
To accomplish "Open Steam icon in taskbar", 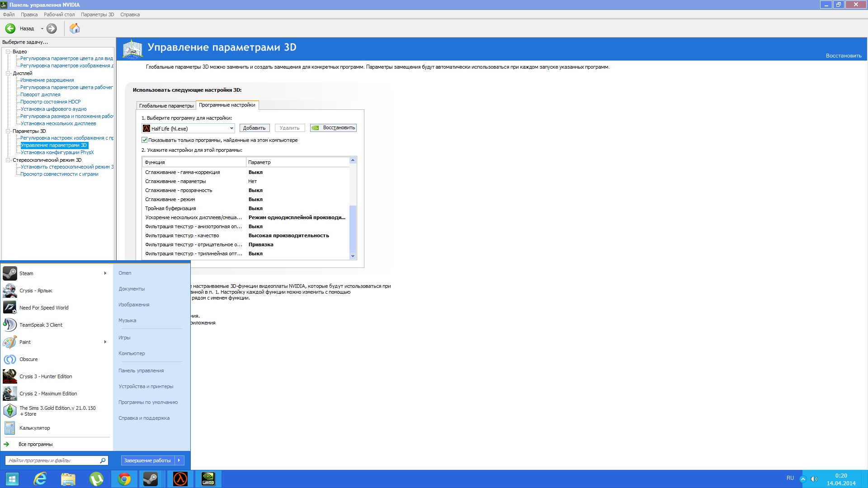I will (x=150, y=479).
